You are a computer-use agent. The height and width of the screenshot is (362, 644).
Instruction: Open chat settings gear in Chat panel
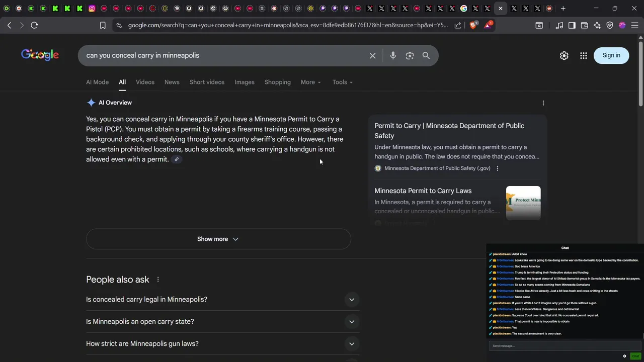pos(625,356)
